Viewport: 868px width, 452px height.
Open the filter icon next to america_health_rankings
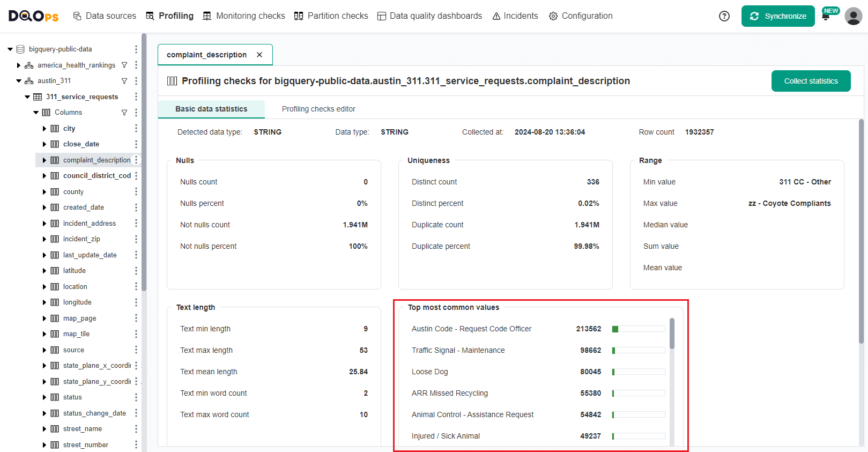click(x=124, y=65)
